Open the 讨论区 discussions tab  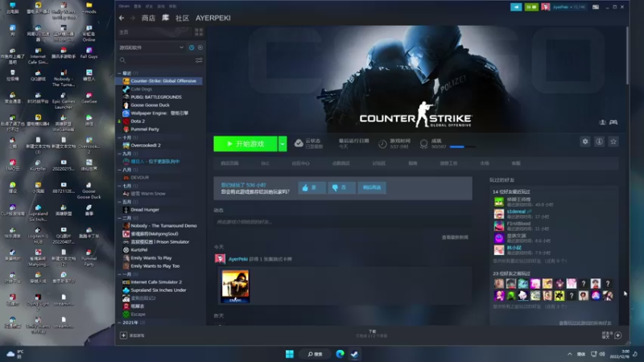(378, 163)
